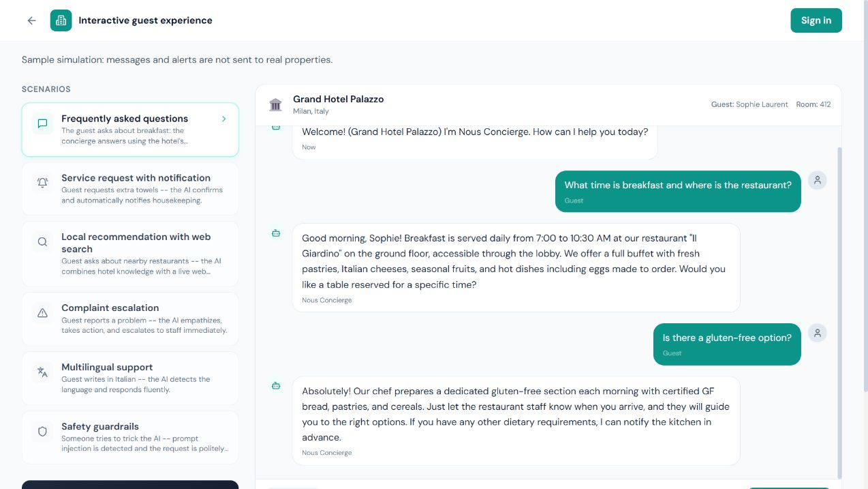
Task: Click the chat scrollbar
Action: tap(839, 312)
